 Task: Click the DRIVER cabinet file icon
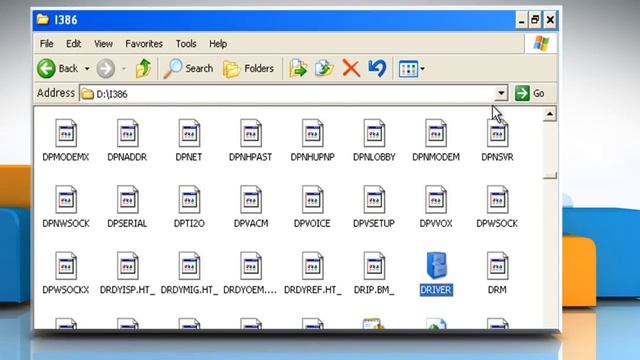coord(436,265)
